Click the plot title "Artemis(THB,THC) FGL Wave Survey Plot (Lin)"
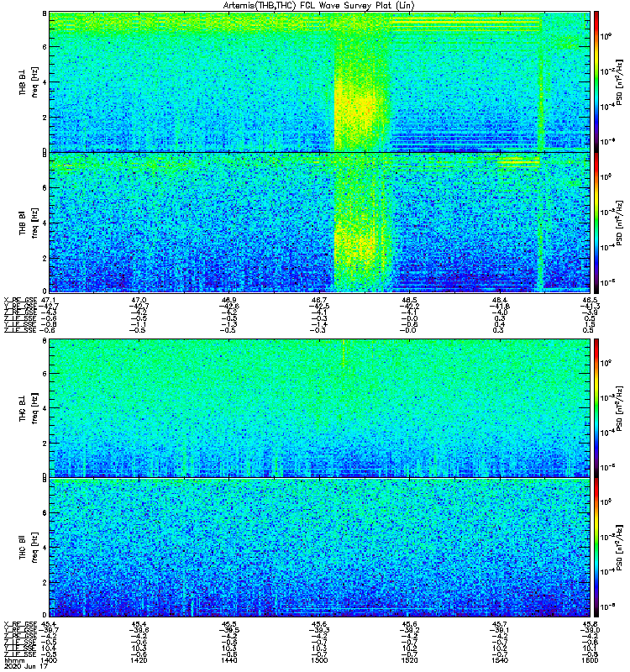630x672 pixels. pyautogui.click(x=319, y=6)
